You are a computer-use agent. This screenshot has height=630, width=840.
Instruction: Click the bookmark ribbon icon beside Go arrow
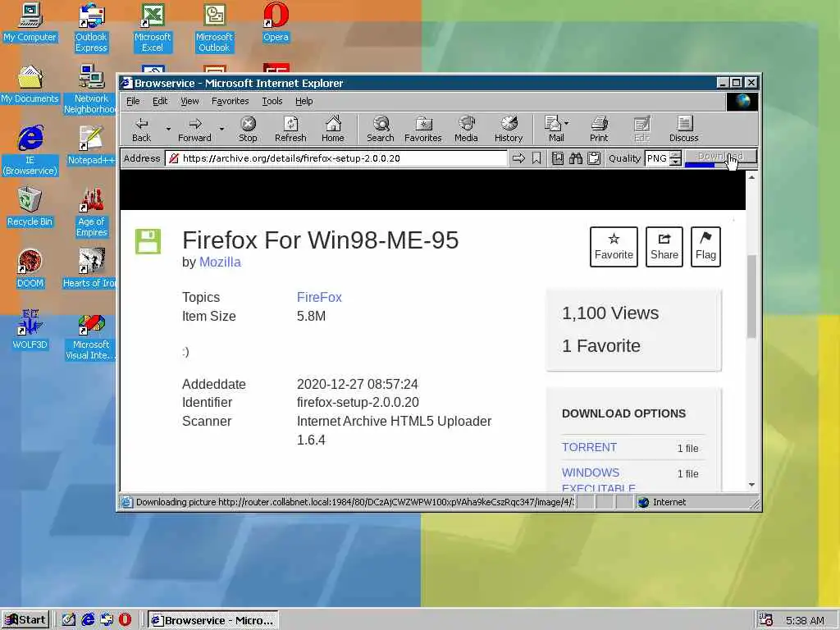[536, 158]
